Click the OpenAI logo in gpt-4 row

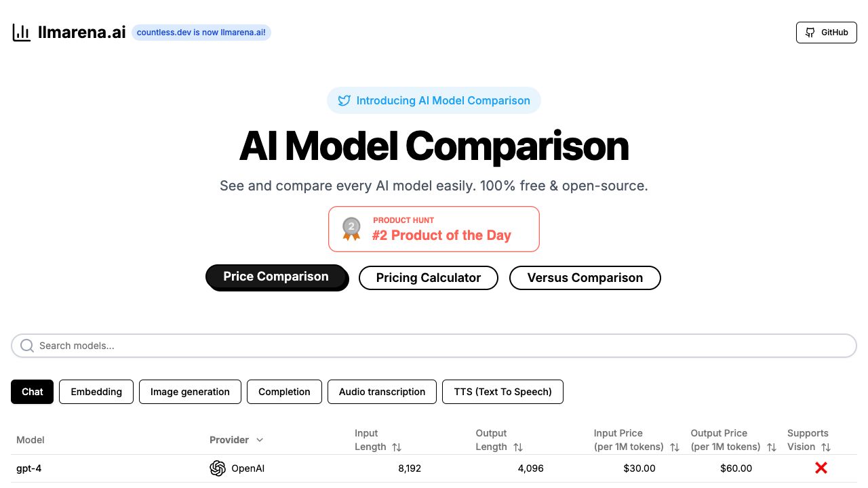tap(218, 468)
